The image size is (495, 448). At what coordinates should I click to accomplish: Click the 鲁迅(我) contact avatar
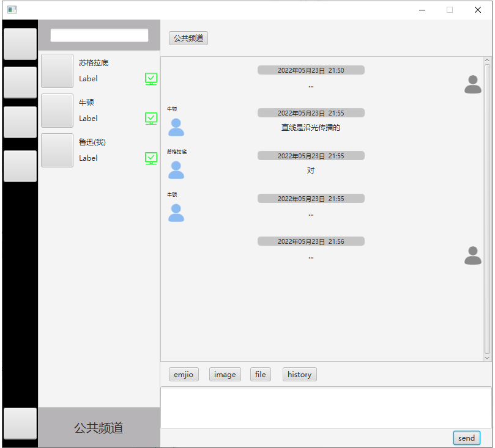coord(56,150)
